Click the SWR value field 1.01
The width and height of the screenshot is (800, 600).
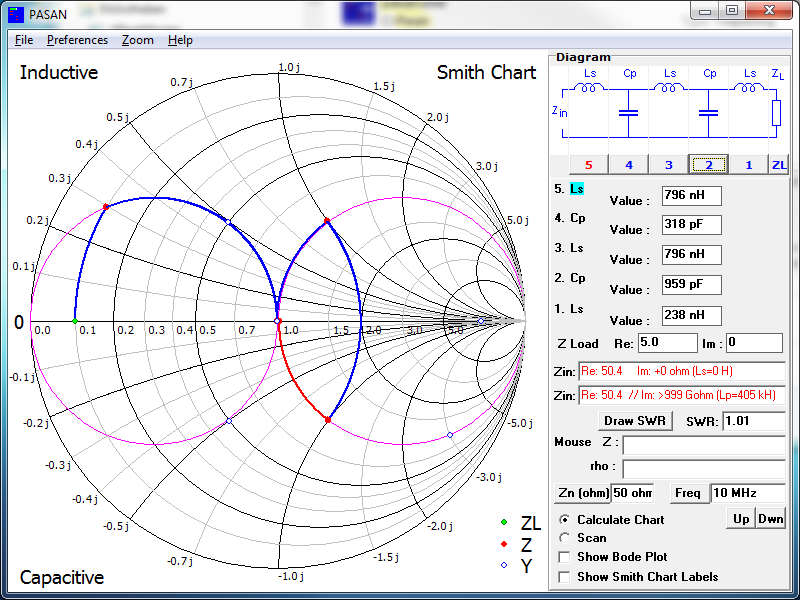click(x=754, y=421)
